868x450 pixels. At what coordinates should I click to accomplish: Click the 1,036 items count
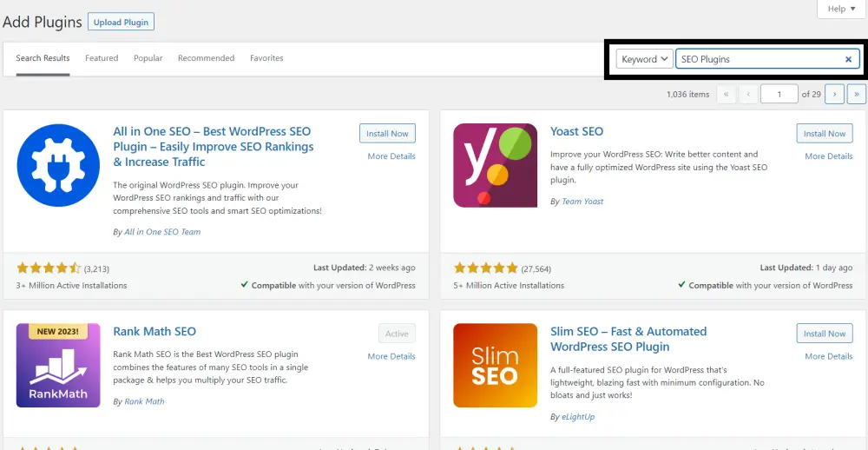tap(688, 94)
